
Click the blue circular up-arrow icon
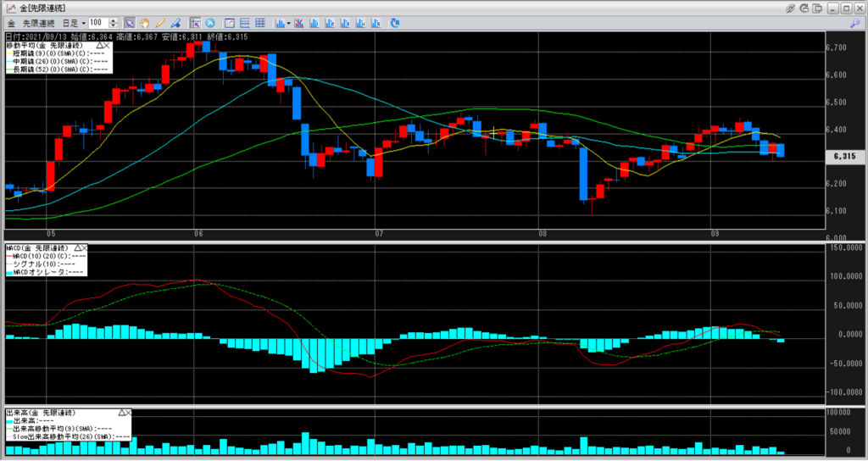(210, 23)
